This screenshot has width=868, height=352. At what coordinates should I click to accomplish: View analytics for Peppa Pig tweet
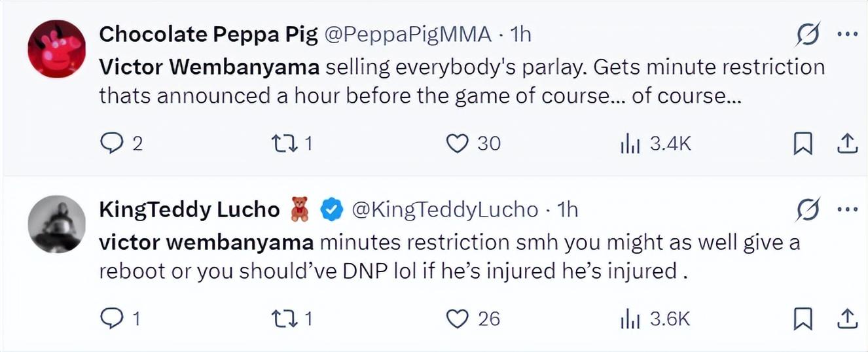(x=628, y=143)
